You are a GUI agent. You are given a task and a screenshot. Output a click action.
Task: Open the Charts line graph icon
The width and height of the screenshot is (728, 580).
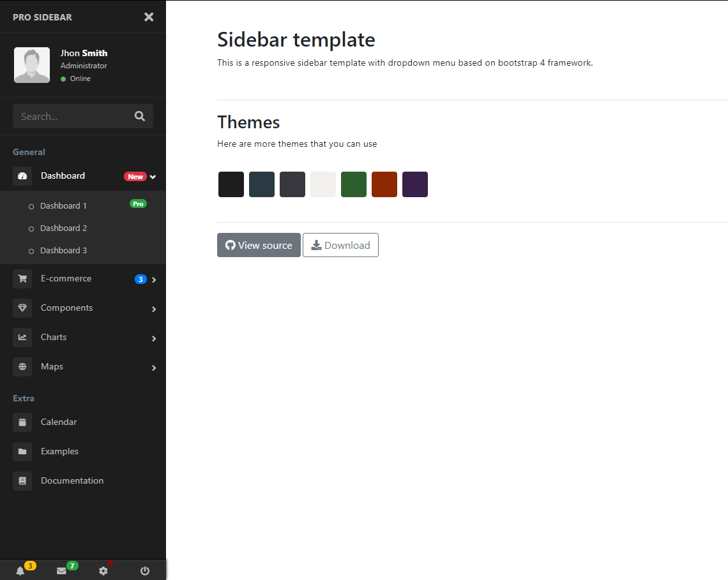pyautogui.click(x=22, y=337)
